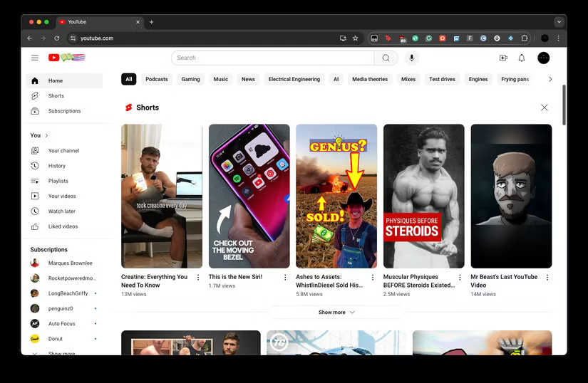Open the notifications bell
Viewport: 588px width, 383px height.
coord(522,58)
